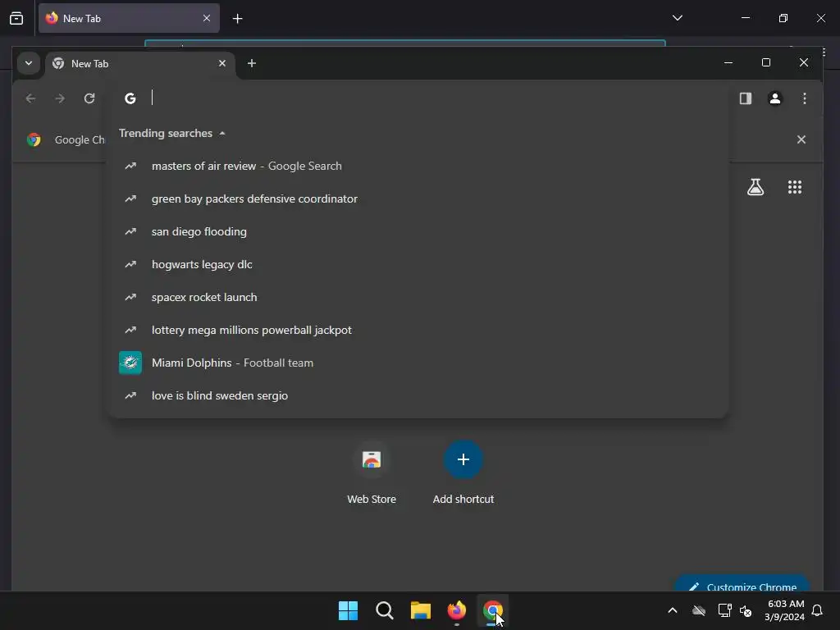The height and width of the screenshot is (630, 840).
Task: Click the Miami Dolphins logo thumbnail
Action: (130, 363)
